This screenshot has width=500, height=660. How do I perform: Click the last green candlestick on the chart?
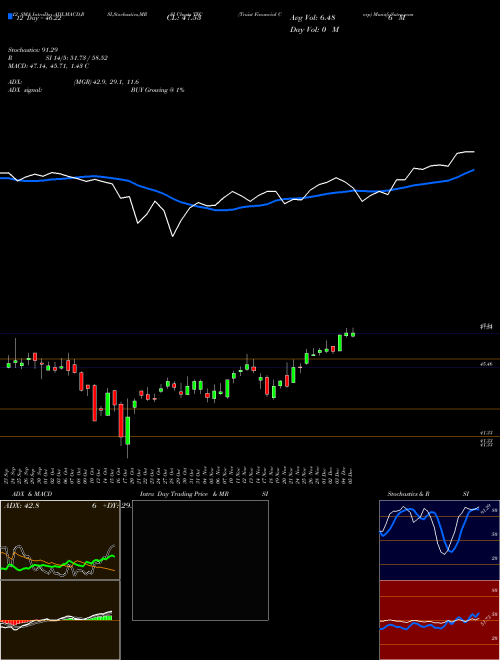353,334
